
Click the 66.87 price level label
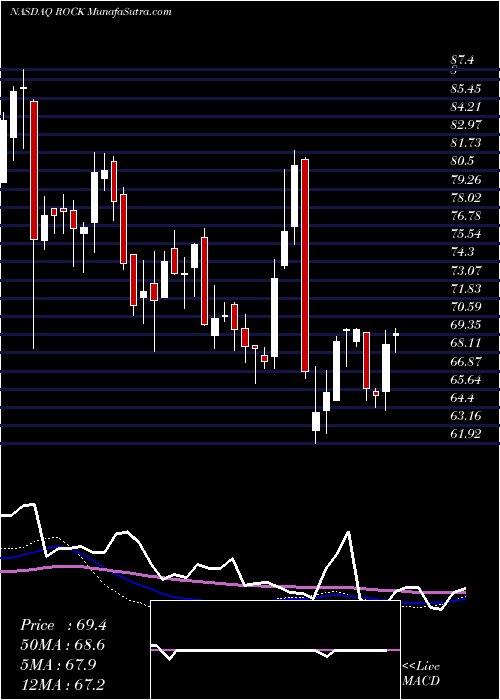tap(466, 361)
